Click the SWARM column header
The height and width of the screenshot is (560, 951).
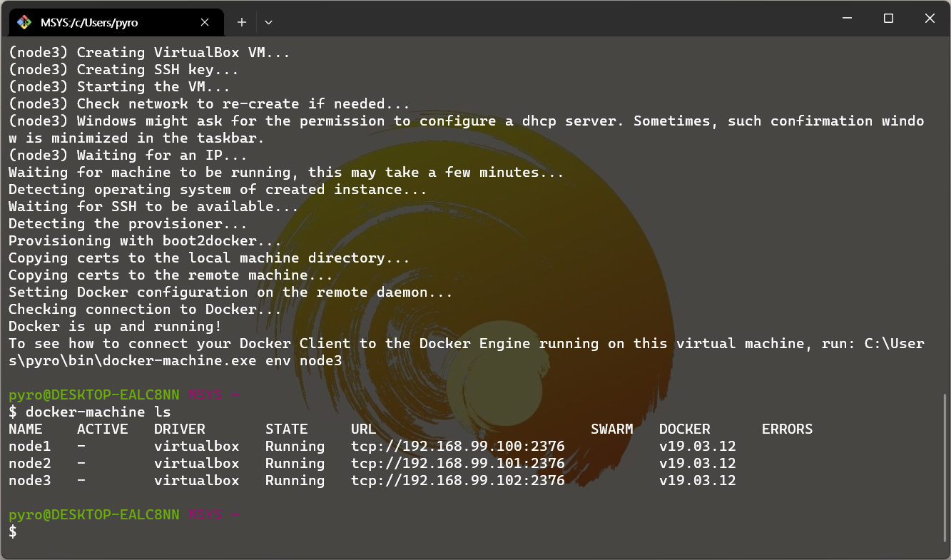(612, 429)
